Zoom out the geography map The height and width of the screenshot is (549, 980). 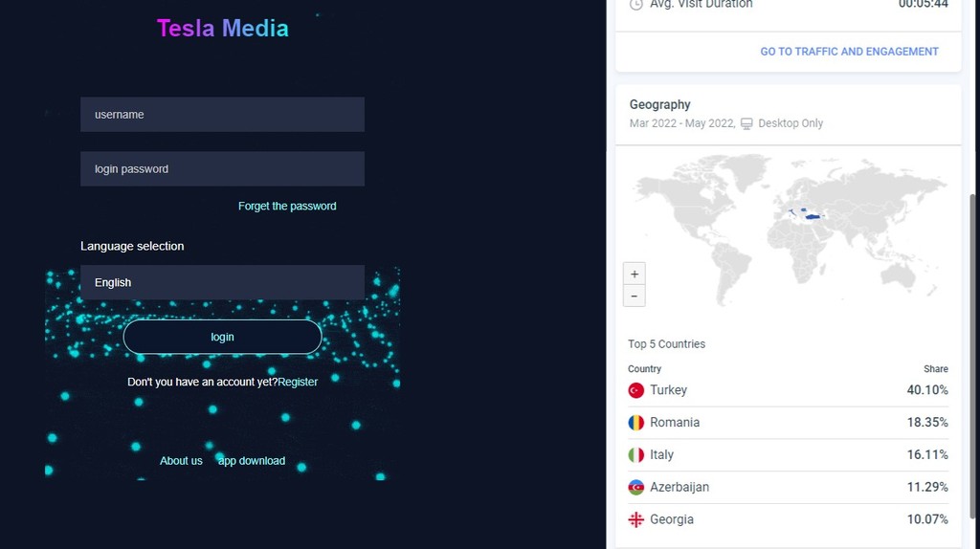[635, 296]
